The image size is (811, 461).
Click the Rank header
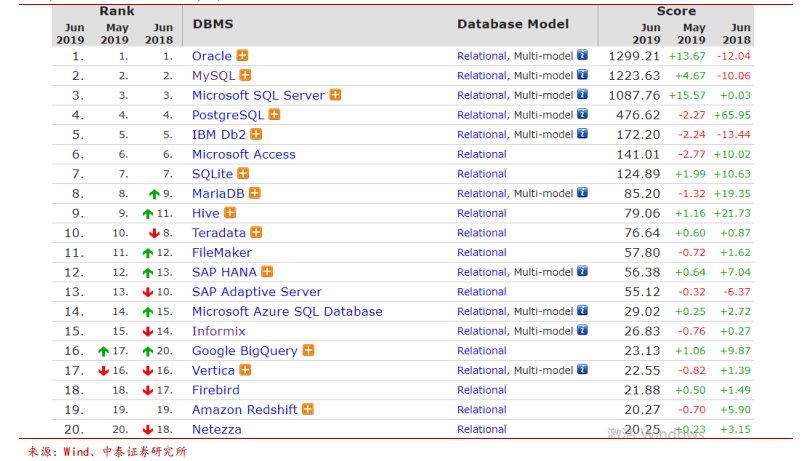[117, 11]
